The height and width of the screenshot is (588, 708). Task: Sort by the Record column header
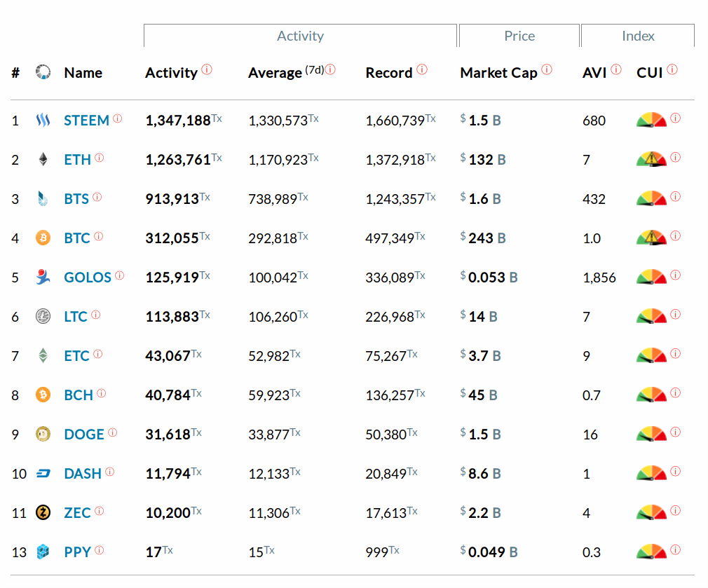[389, 73]
